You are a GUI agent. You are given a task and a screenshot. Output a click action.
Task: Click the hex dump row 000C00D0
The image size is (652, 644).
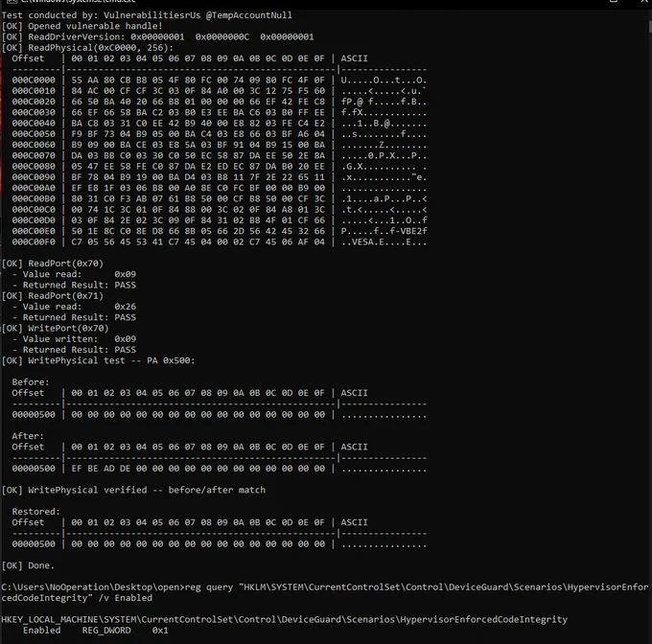tap(220, 220)
